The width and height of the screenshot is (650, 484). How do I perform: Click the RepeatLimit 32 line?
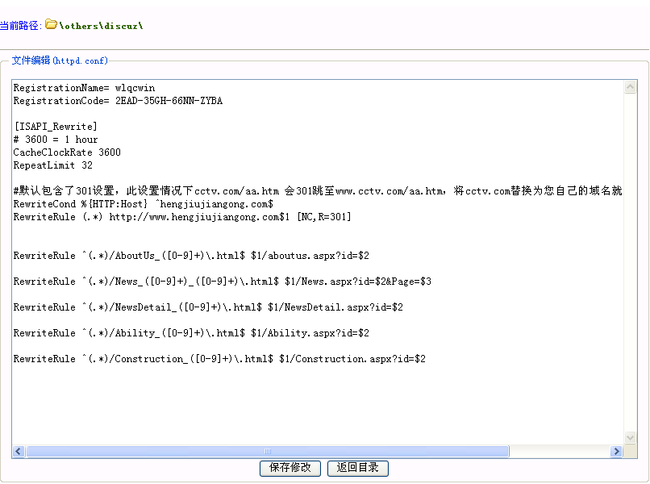pyautogui.click(x=53, y=165)
